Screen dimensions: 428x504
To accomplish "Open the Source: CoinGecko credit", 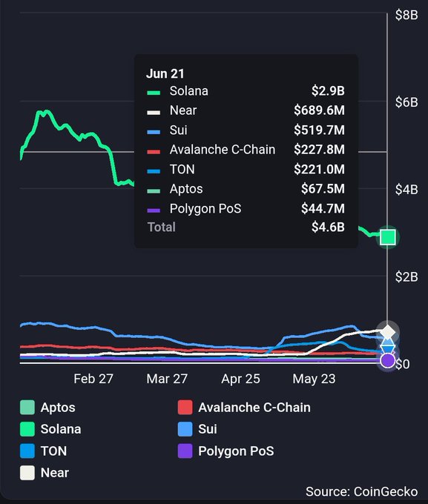I will [362, 492].
